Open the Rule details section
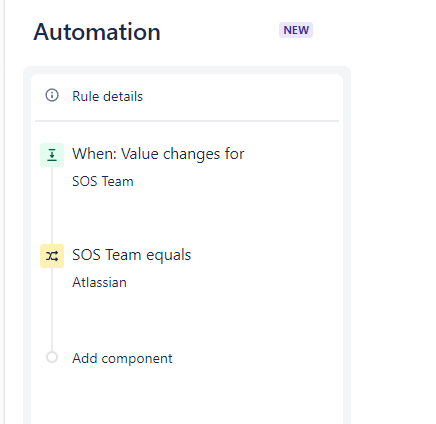Image resolution: width=436 pixels, height=424 pixels. click(x=187, y=96)
